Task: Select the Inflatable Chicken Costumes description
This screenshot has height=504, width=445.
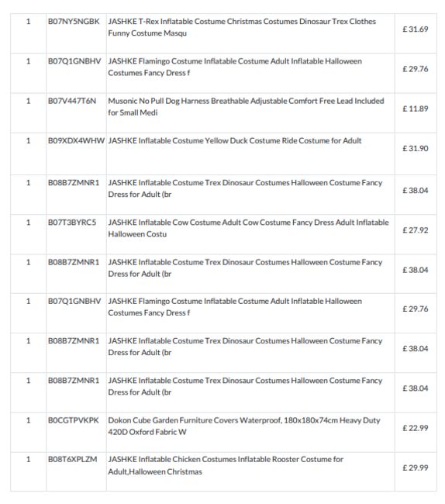Action: point(226,465)
